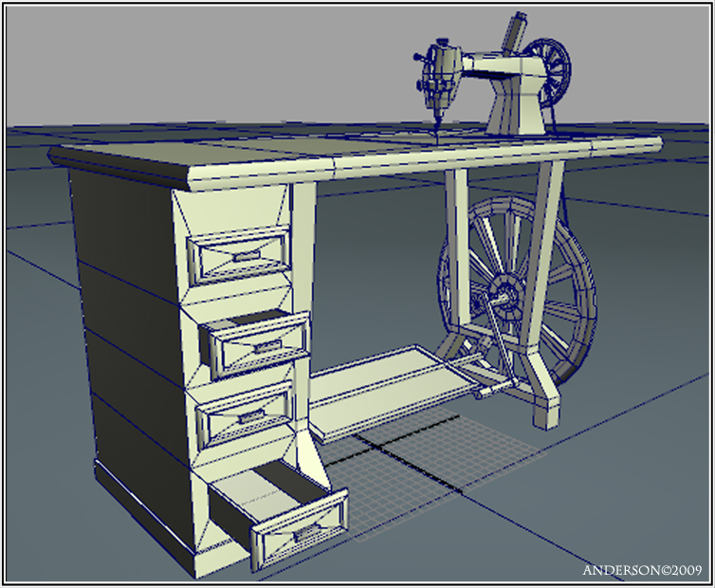Select the sewing machine head model
The image size is (715, 588).
point(492,75)
